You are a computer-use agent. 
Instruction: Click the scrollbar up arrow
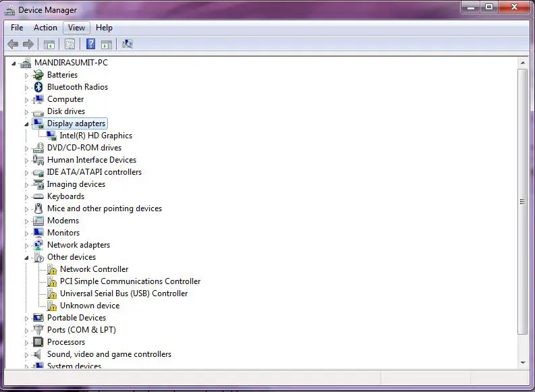pos(523,63)
